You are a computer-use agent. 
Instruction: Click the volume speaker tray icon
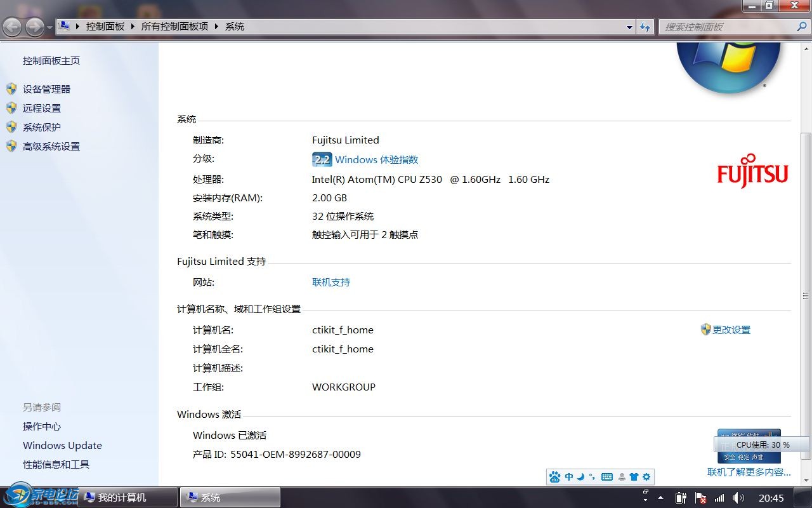738,498
